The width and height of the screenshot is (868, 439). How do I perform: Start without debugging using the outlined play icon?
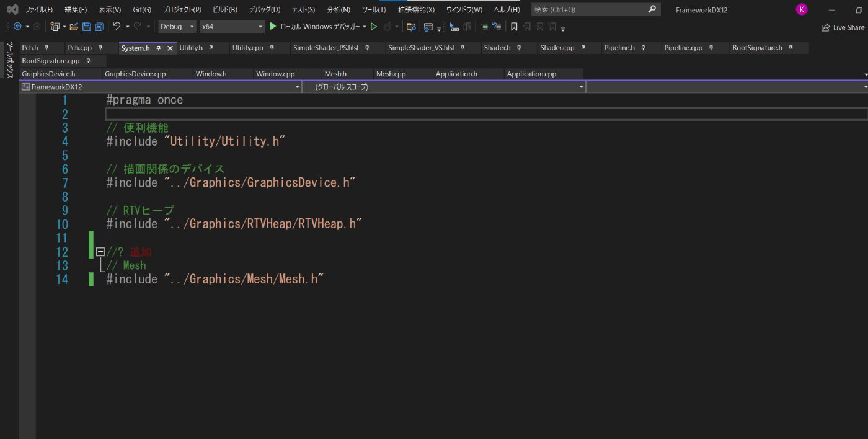point(374,27)
